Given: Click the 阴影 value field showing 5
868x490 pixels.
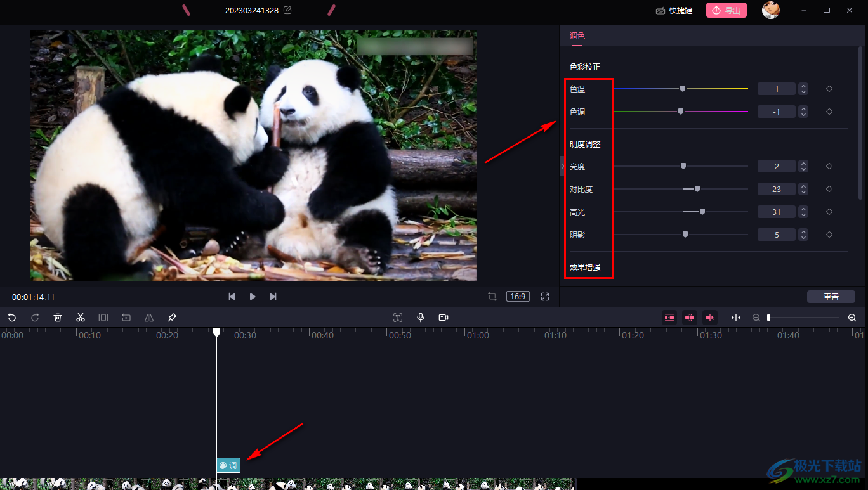Looking at the screenshot, I should [x=777, y=235].
